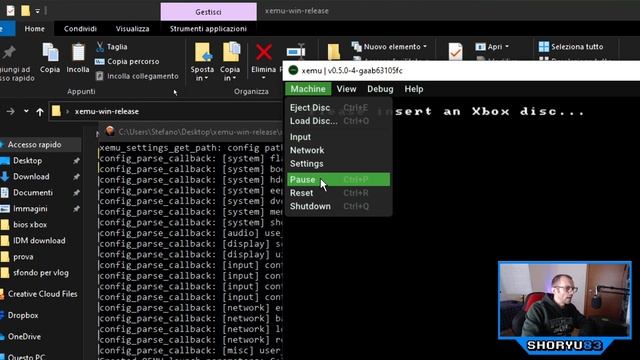Choose Load Disc... from Machine menu
This screenshot has width=640, height=360.
coord(338,121)
